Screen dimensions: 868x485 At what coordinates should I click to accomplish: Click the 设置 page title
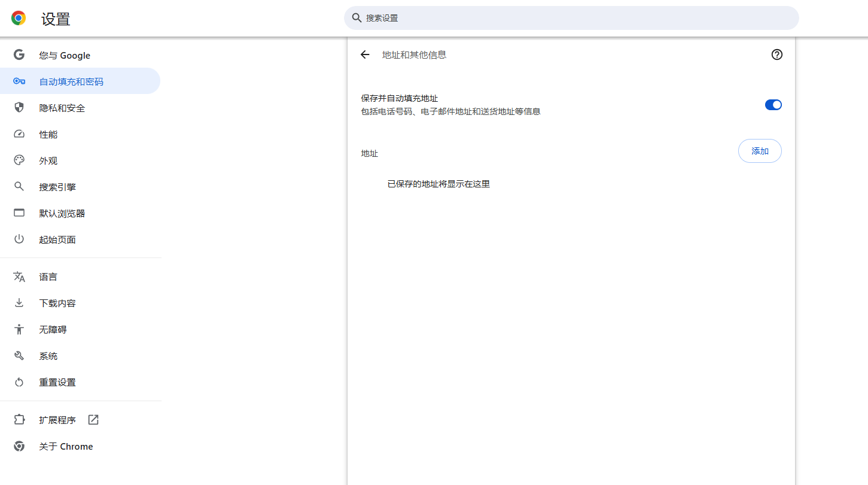click(56, 19)
